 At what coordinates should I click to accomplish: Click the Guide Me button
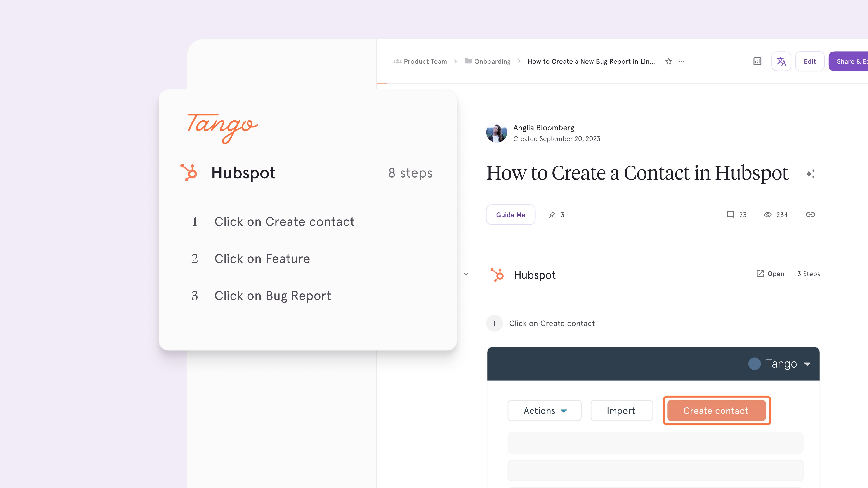(x=510, y=215)
